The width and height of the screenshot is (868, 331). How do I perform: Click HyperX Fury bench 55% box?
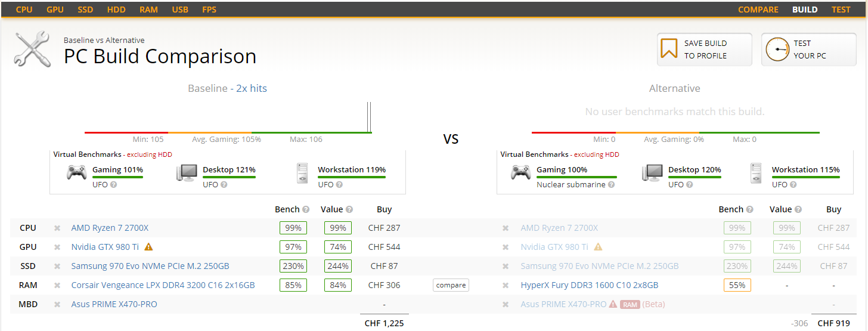pyautogui.click(x=737, y=285)
